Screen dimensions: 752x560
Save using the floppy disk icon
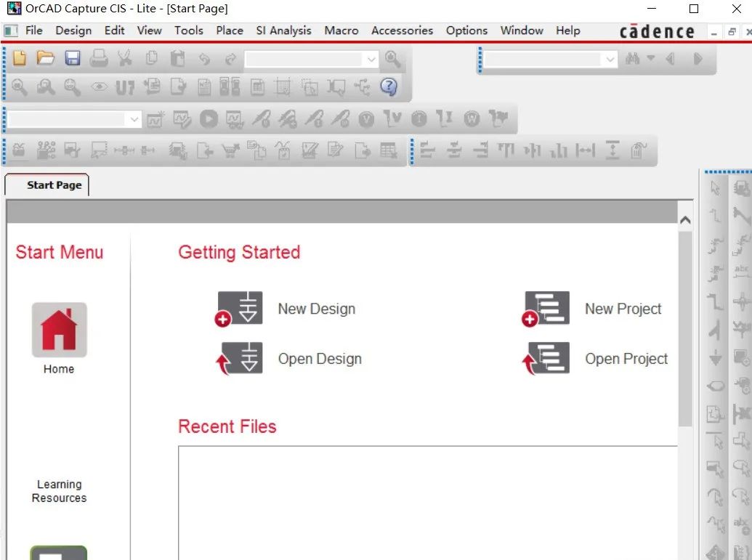pos(73,59)
